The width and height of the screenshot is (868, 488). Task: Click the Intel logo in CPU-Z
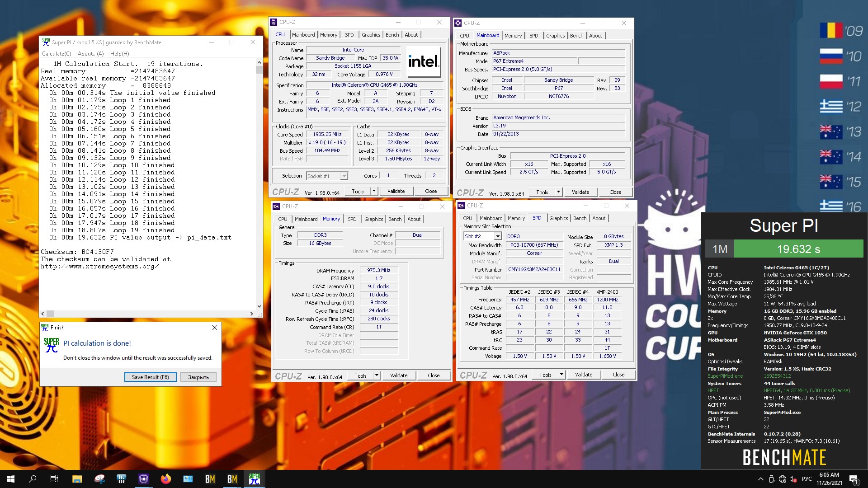coord(423,61)
